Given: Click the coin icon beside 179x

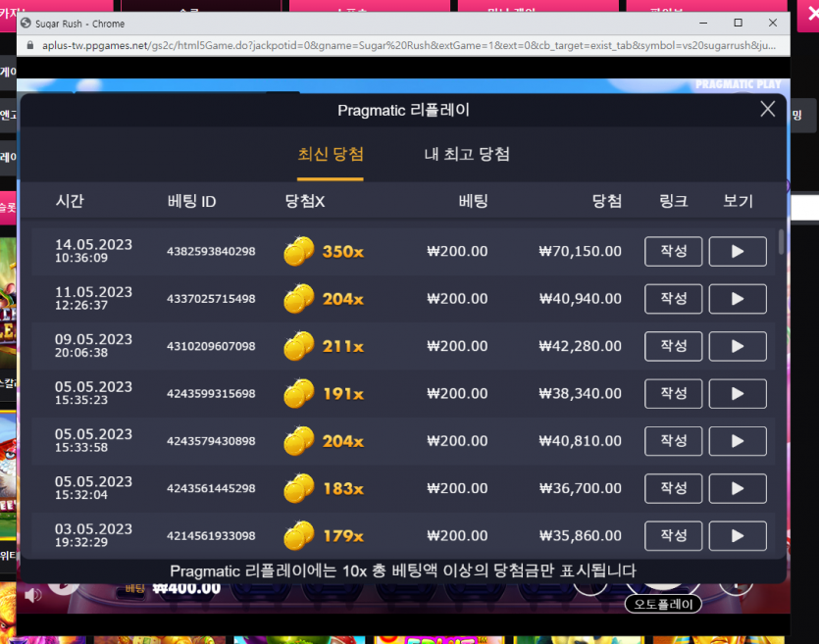Looking at the screenshot, I should click(x=299, y=536).
